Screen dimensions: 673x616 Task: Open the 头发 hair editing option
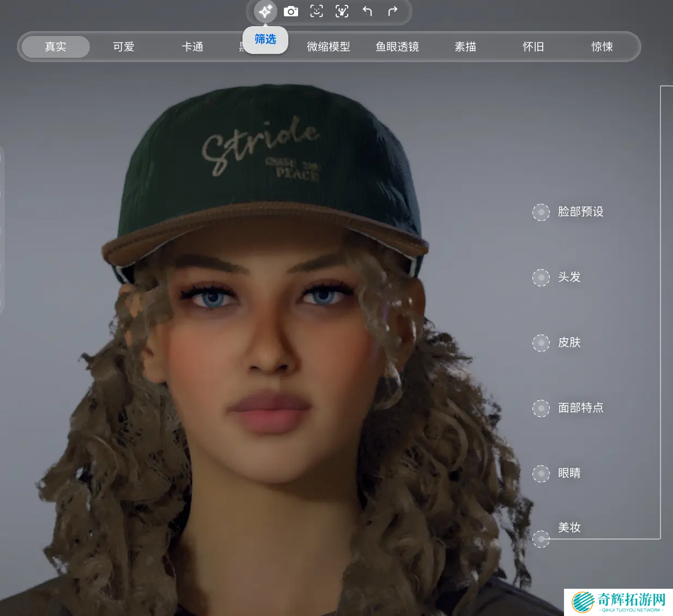pyautogui.click(x=569, y=277)
